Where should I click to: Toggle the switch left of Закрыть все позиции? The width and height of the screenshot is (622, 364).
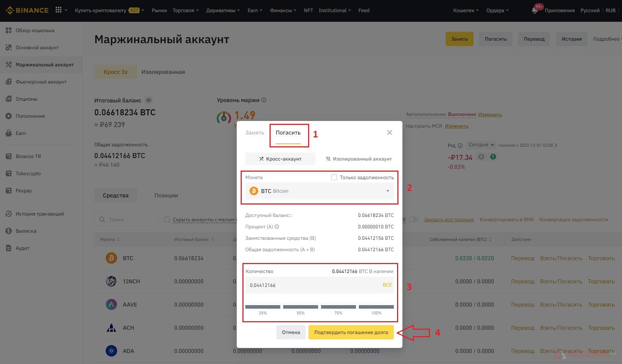click(x=413, y=219)
